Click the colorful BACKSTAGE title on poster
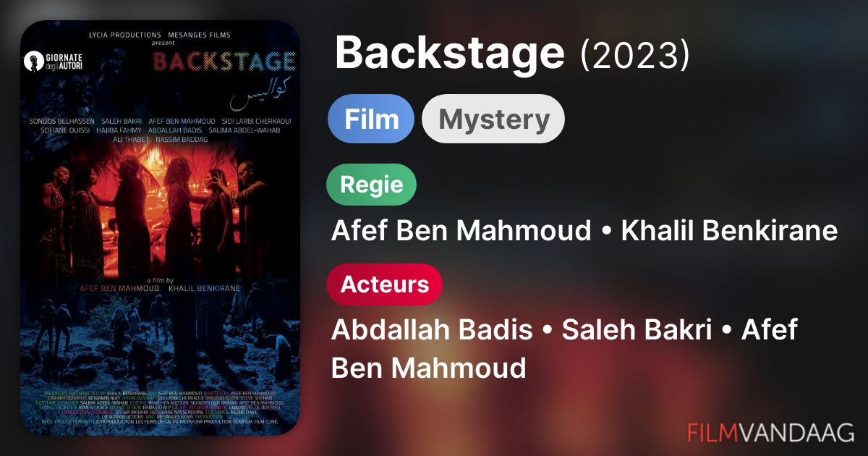868x456 pixels. (224, 61)
